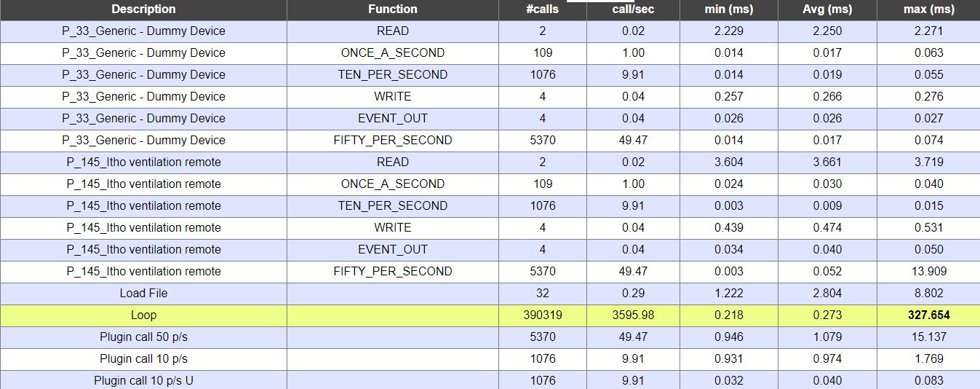Viewport: 980px width, 389px height.
Task: Click the Load File Avg value 2.804
Action: click(x=827, y=294)
